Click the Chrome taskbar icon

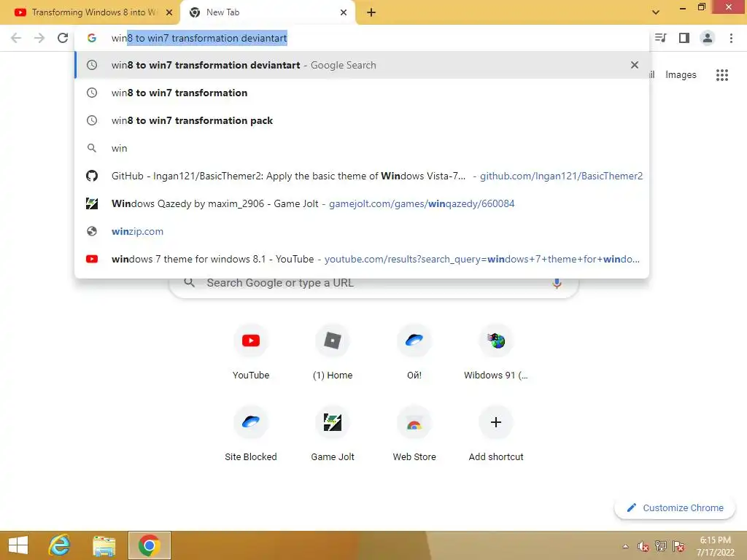[x=149, y=545]
